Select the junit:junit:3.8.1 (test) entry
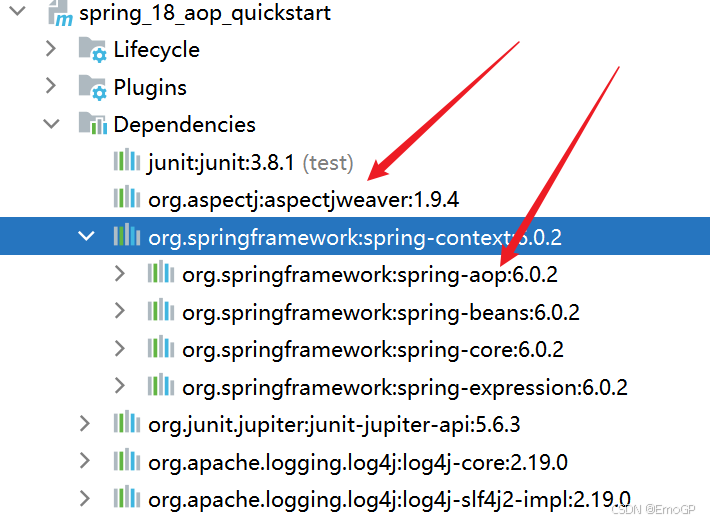Image resolution: width=710 pixels, height=522 pixels. click(250, 163)
